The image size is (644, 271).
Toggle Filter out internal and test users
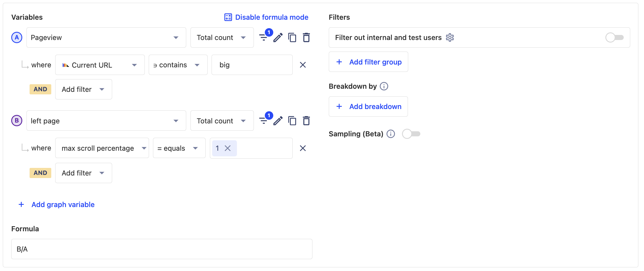tap(614, 37)
